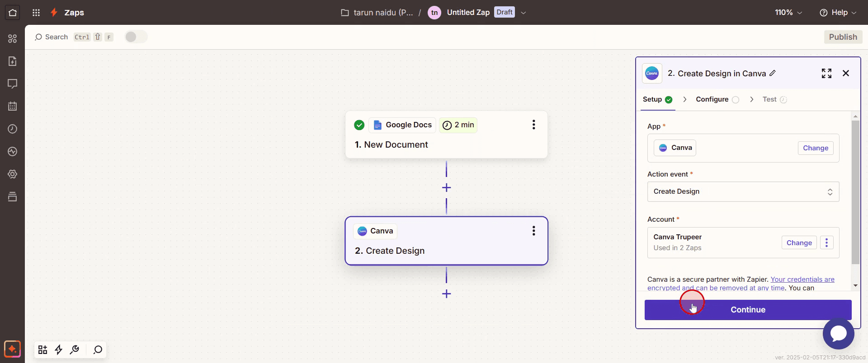Open the clock icon in the left sidebar
Screen dimensions: 868x363
[13, 129]
